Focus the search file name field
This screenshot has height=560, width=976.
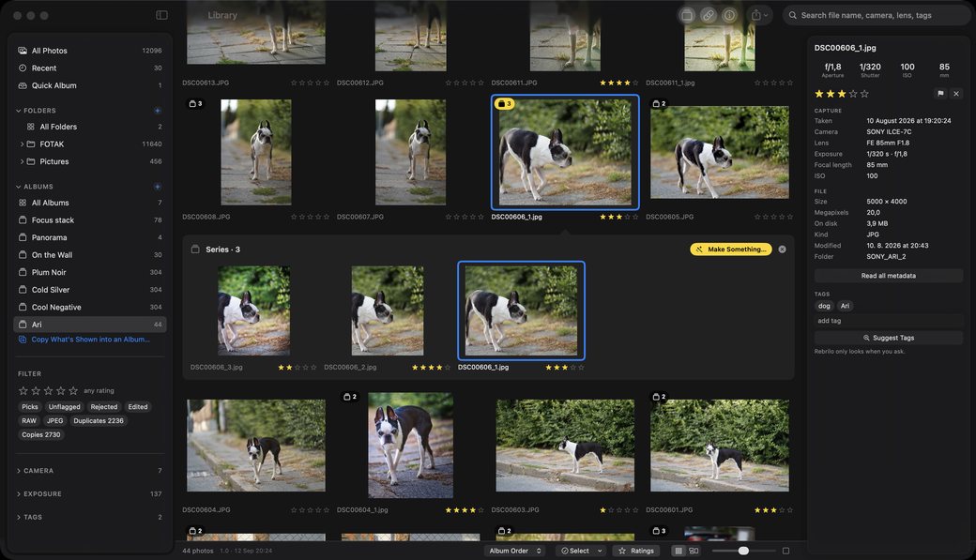(877, 15)
